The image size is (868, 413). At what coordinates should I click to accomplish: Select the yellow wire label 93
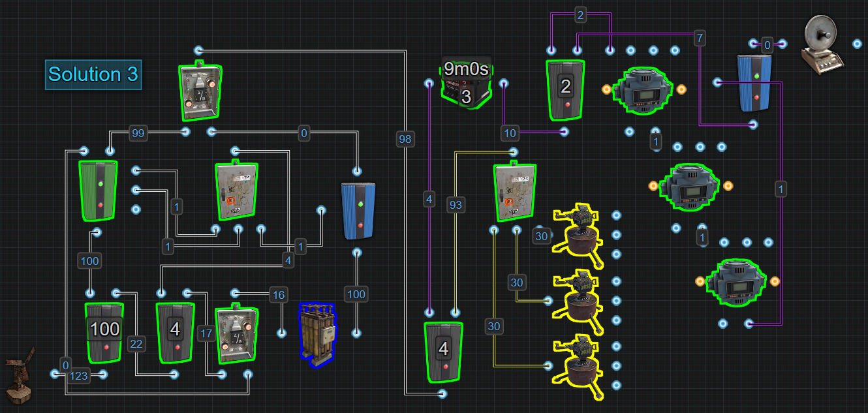pos(456,204)
